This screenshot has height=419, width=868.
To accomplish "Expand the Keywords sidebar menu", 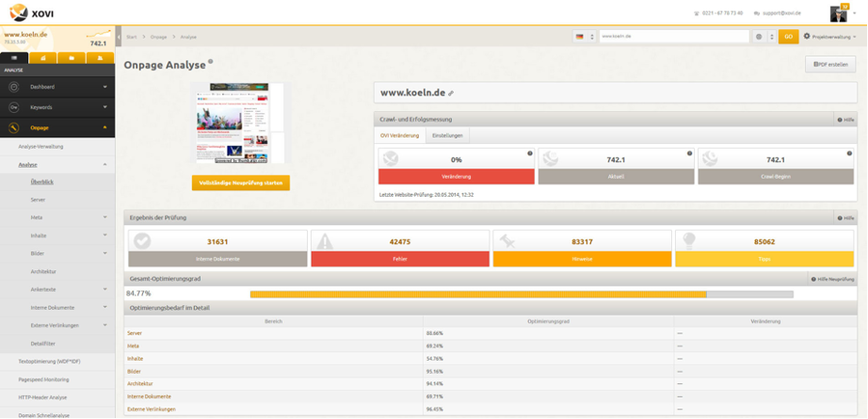I will click(x=104, y=107).
